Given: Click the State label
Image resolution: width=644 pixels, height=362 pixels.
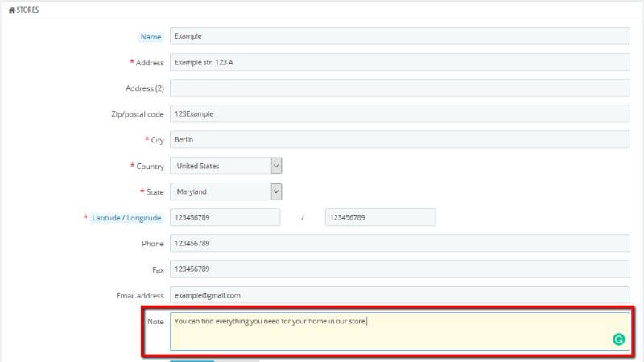Looking at the screenshot, I should tap(155, 192).
